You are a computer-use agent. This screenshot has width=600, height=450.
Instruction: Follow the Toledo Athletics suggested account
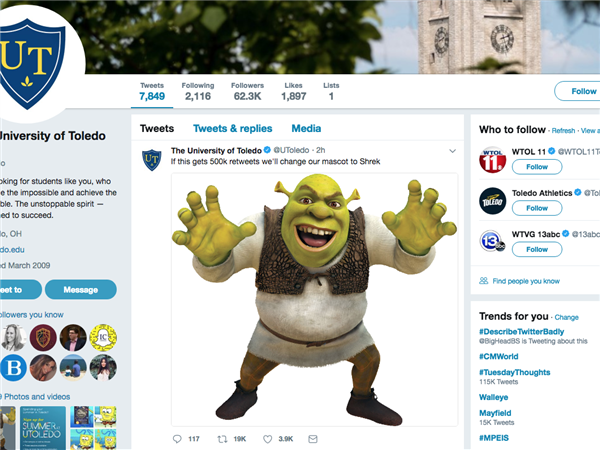537,208
